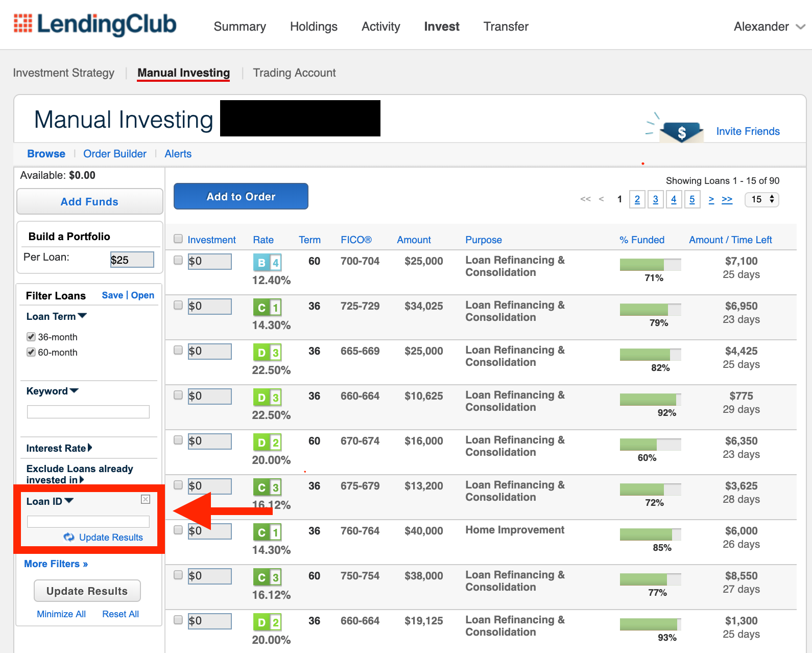Screen dimensions: 812x653
Task: Click Save in Filter Loans
Action: [x=112, y=295]
